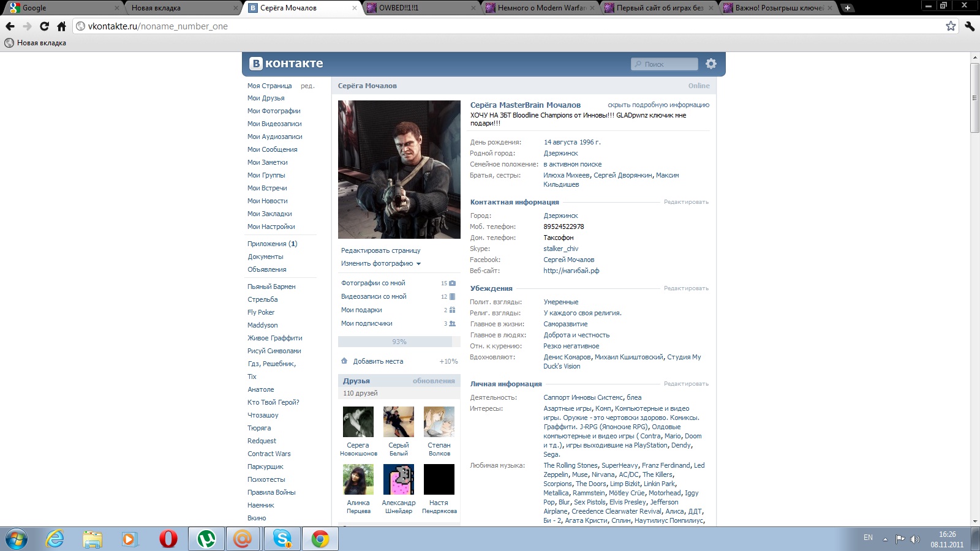Click the 'Новая вкладка' bookmark in bookmarks bar

pos(36,43)
